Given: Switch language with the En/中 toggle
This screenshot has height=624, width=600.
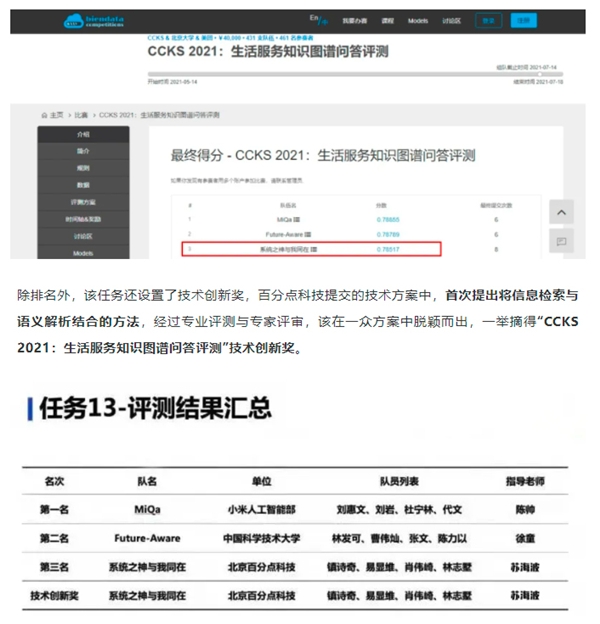Looking at the screenshot, I should (x=319, y=20).
